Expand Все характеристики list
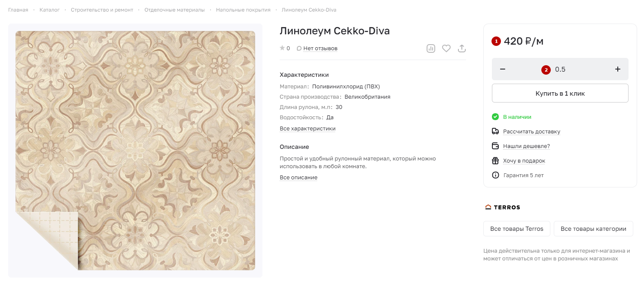The height and width of the screenshot is (290, 644). (308, 129)
